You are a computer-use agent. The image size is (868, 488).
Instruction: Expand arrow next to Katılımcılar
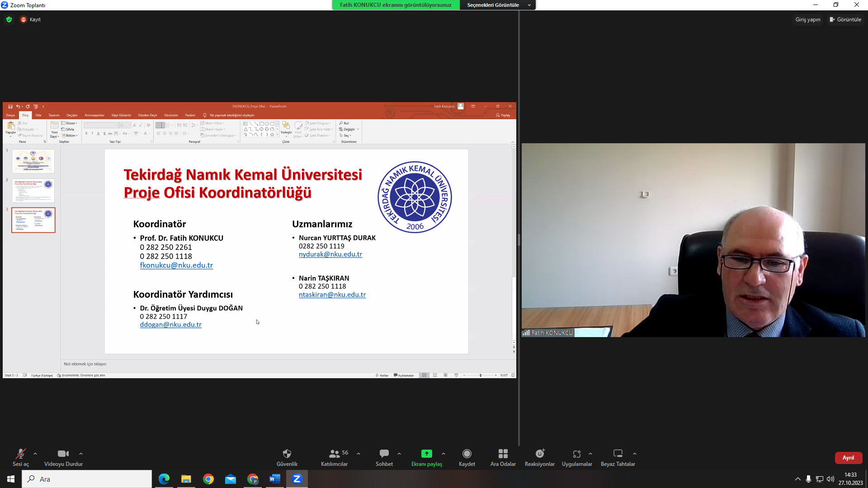[359, 454]
